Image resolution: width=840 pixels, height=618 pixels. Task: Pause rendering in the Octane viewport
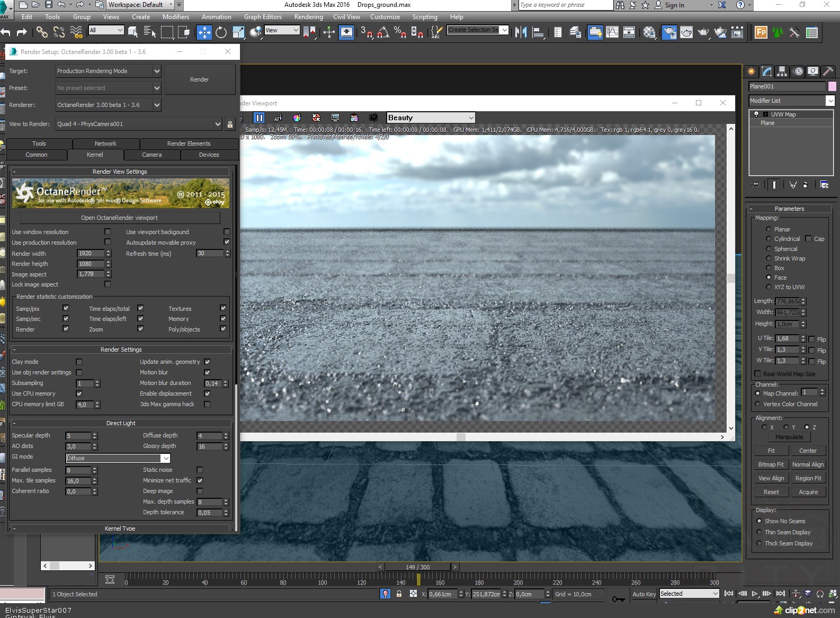[258, 118]
